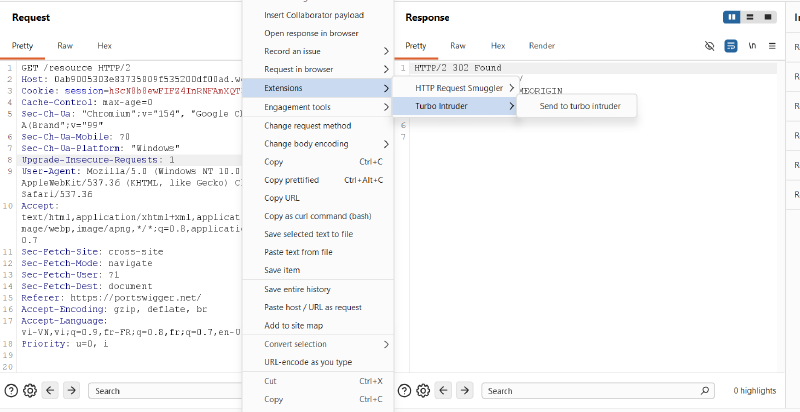Screen dimensions: 800x412
Task: Select Response Raw tab
Action: (458, 46)
